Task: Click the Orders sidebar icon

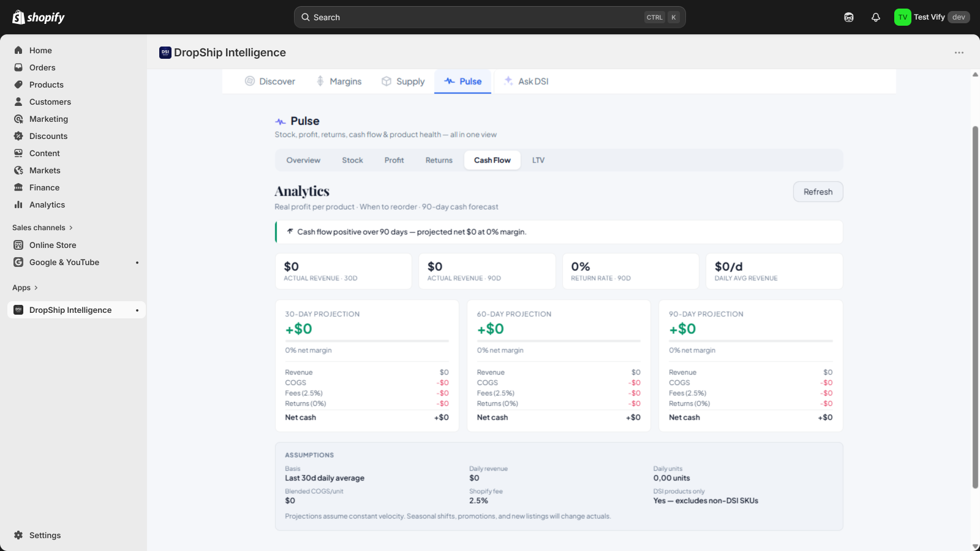Action: (x=18, y=67)
